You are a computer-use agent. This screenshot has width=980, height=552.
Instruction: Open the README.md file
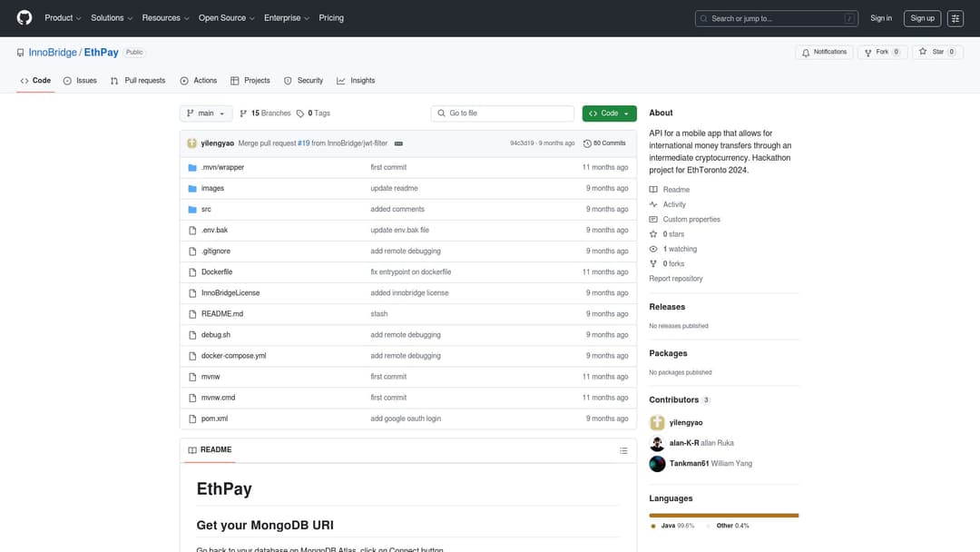click(x=222, y=314)
